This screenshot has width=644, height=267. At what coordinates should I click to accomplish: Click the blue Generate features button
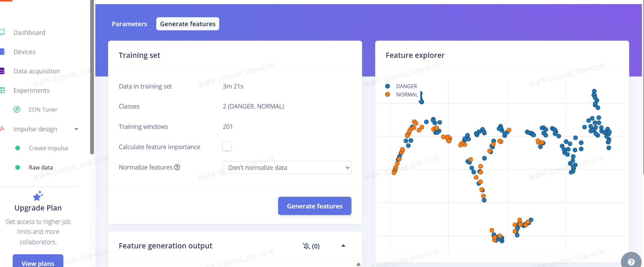pos(315,206)
